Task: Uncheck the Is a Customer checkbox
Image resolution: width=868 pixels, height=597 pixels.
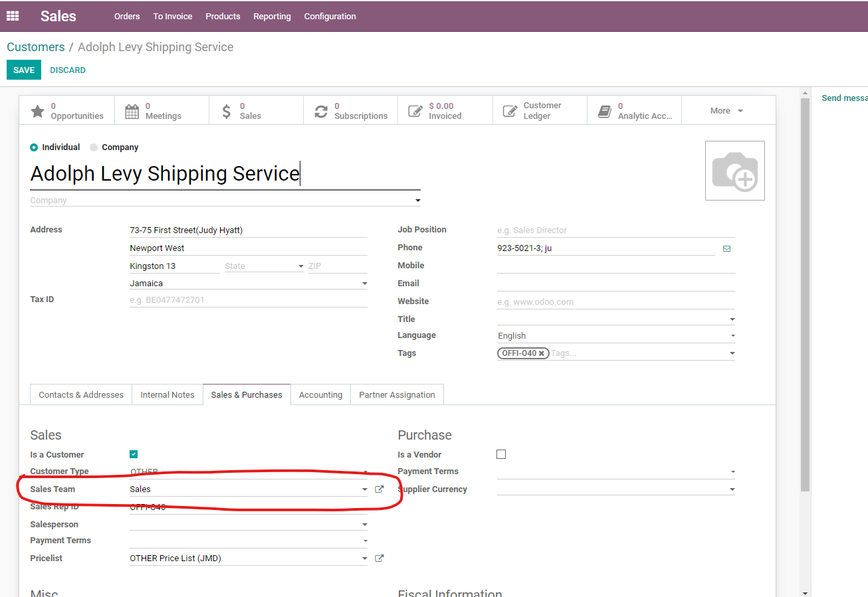Action: tap(134, 454)
